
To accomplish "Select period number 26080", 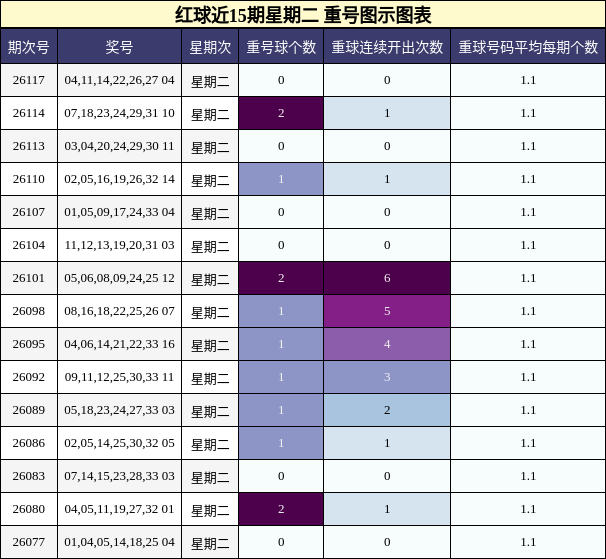I will [x=29, y=509].
